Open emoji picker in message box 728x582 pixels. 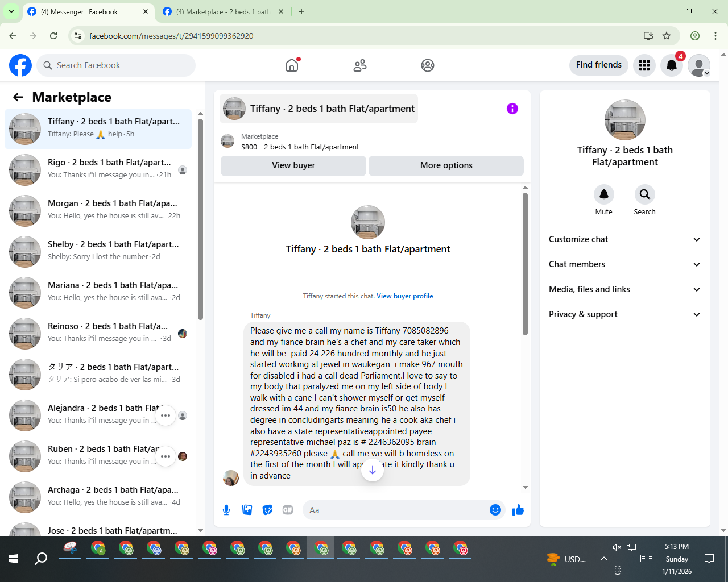495,510
